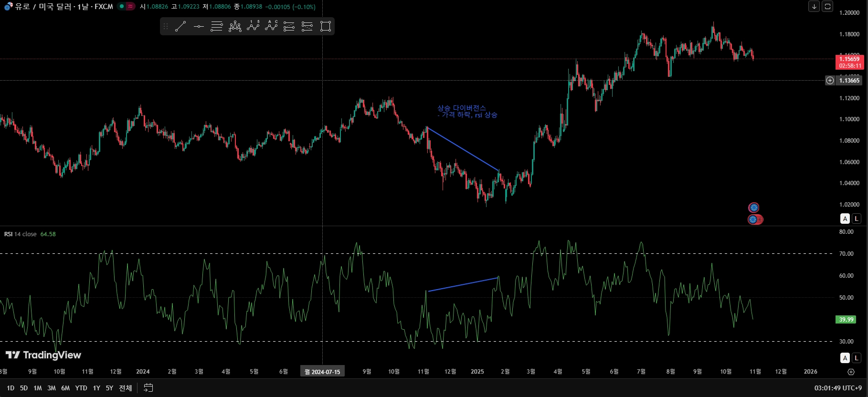Set chart range to 1D
The image size is (868, 397).
pos(11,388)
